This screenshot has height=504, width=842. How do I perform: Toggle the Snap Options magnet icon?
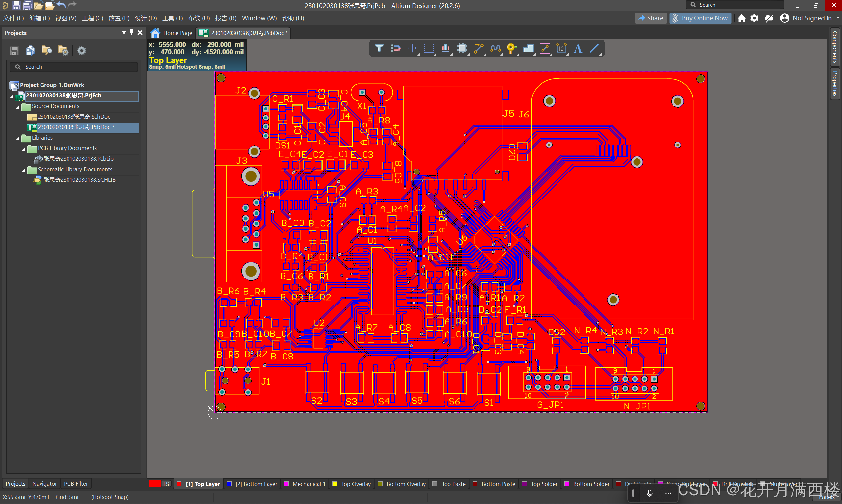396,48
